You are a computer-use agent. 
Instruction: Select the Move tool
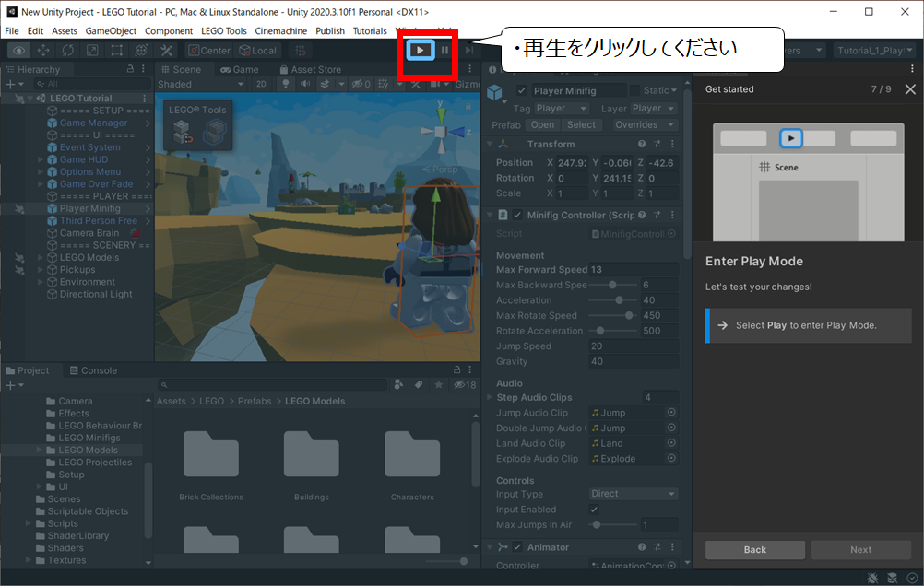(43, 51)
